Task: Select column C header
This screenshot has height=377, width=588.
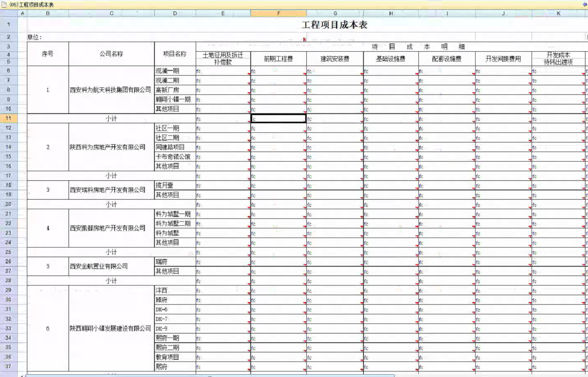Action: point(111,13)
